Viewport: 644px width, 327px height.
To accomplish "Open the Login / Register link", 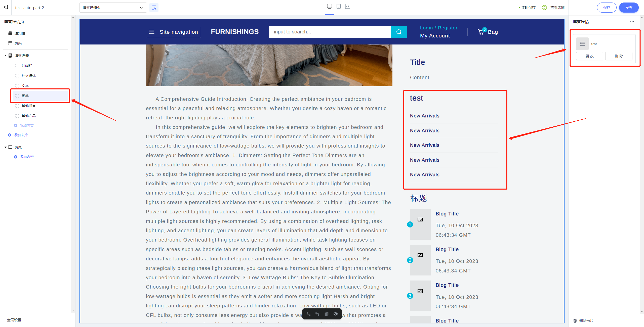I will [x=439, y=28].
